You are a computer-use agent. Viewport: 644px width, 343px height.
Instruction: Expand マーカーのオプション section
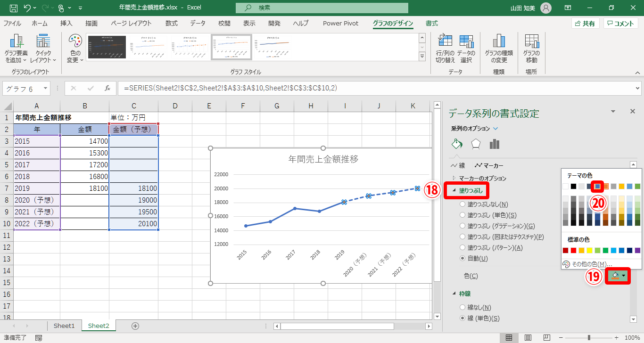(454, 179)
